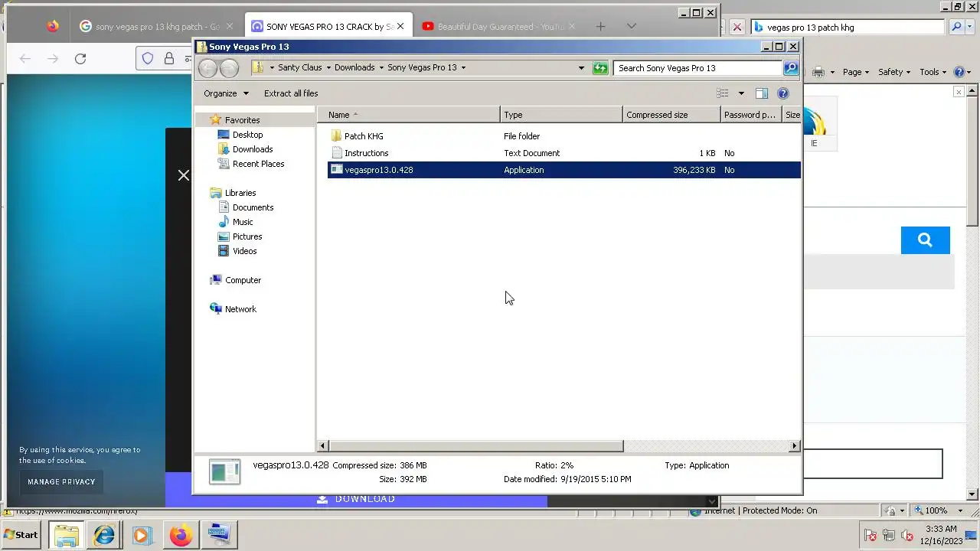
Task: Open Tools menu in Internet Explorer
Action: click(x=933, y=72)
